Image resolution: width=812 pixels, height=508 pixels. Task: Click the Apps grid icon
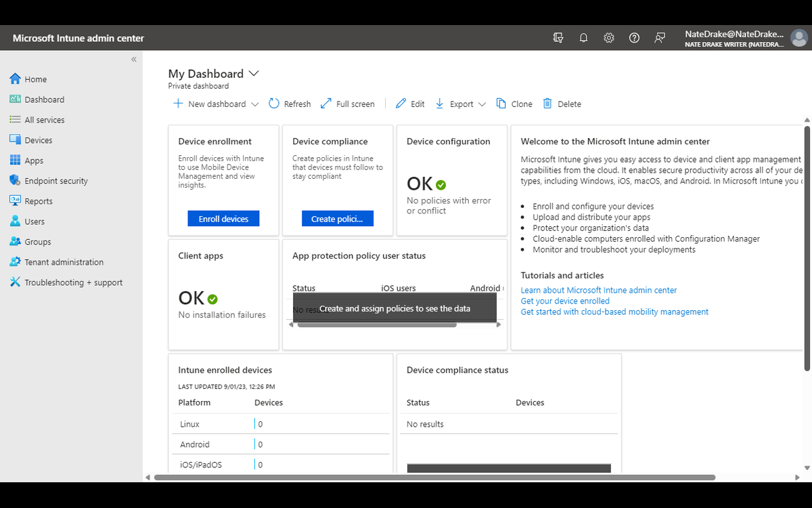tap(15, 161)
